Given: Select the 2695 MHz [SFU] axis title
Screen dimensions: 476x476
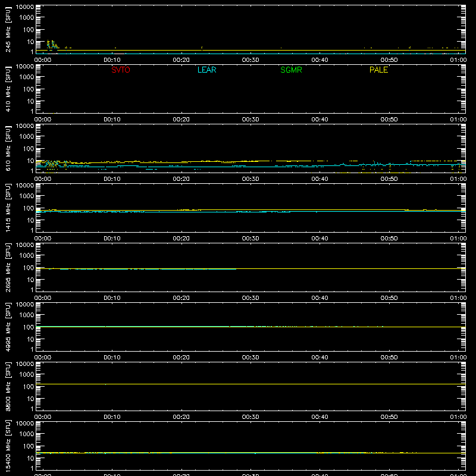Looking at the screenshot, I should point(8,267).
